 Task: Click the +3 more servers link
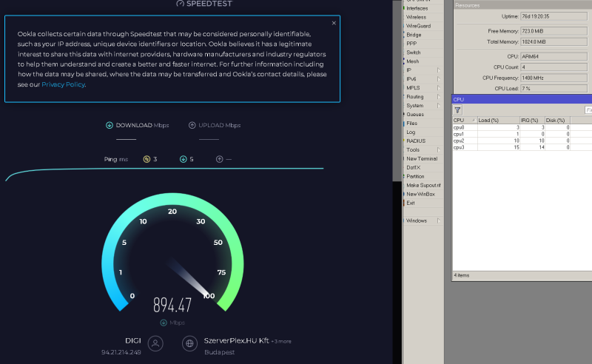[x=281, y=341]
